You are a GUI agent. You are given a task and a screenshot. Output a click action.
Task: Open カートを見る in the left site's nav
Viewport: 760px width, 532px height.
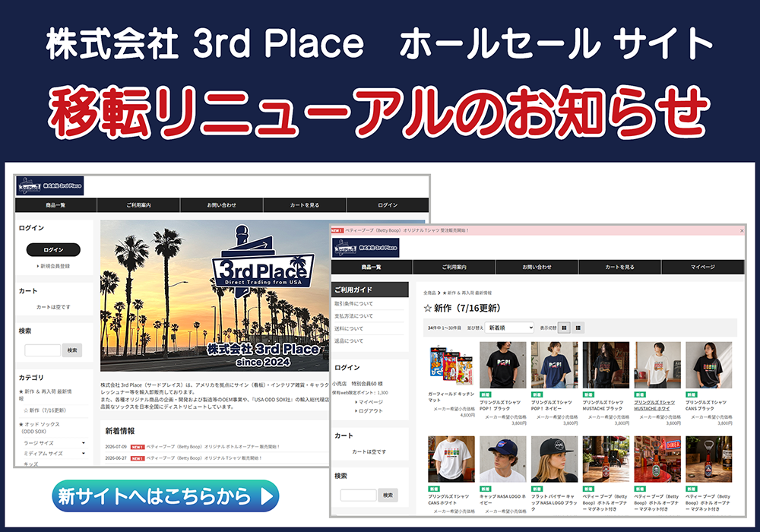pos(305,205)
